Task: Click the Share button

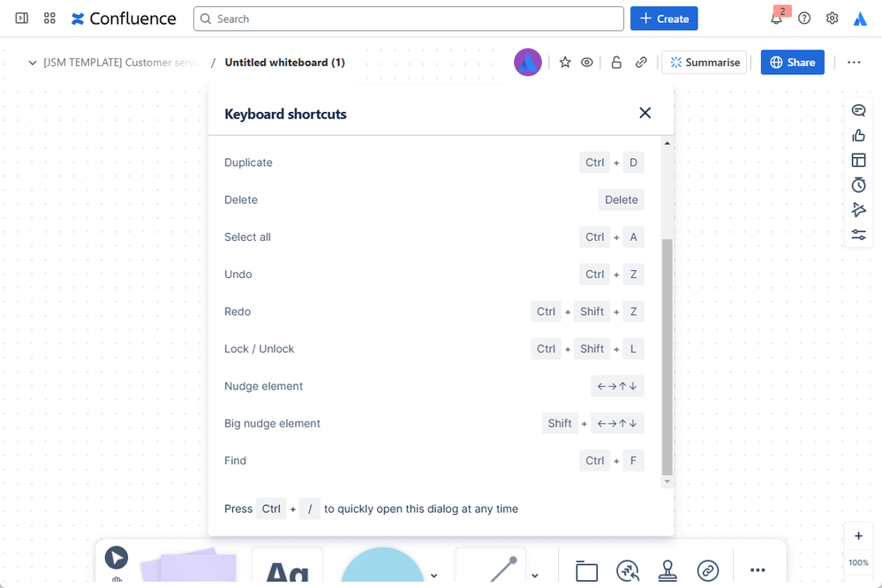Action: [x=792, y=63]
